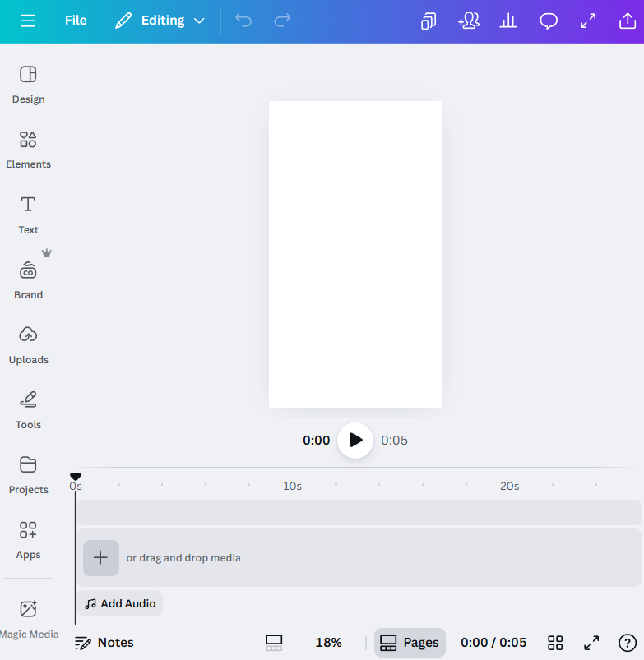Switch to the Design tab

click(28, 84)
